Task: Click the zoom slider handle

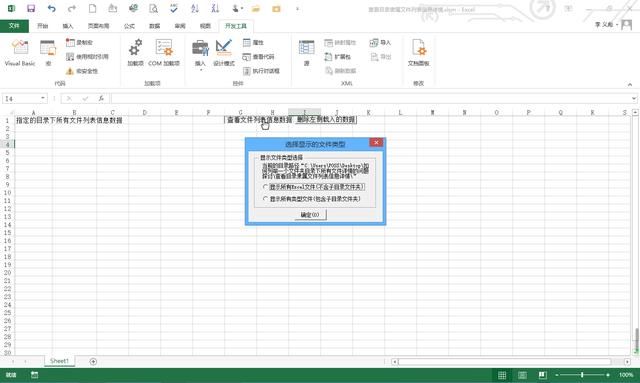Action: pos(582,375)
